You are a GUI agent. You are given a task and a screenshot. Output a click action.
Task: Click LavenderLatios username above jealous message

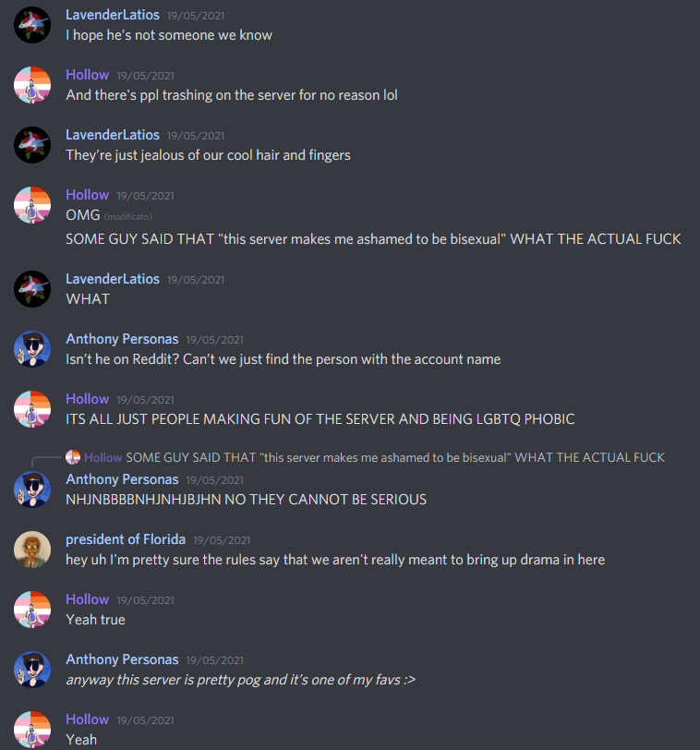(x=113, y=135)
